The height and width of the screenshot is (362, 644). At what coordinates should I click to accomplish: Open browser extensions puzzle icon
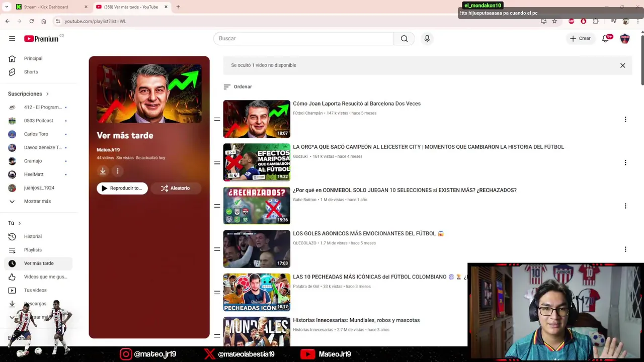click(596, 21)
